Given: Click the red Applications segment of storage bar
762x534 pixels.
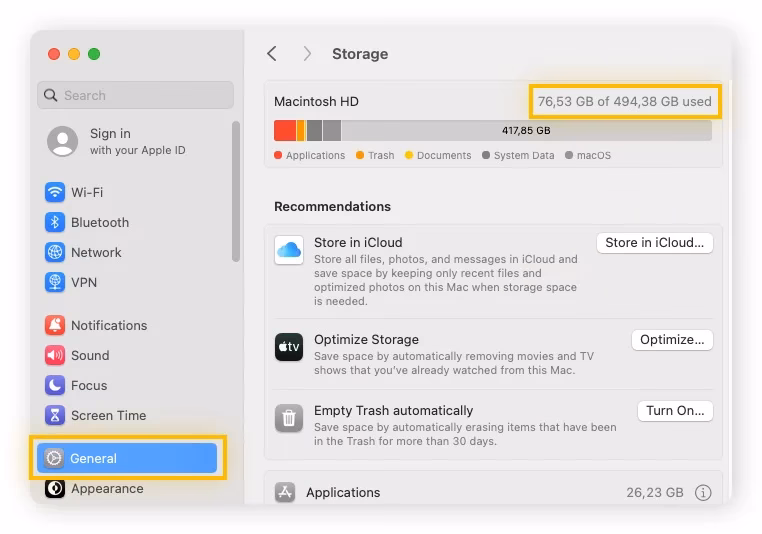Looking at the screenshot, I should [x=284, y=130].
